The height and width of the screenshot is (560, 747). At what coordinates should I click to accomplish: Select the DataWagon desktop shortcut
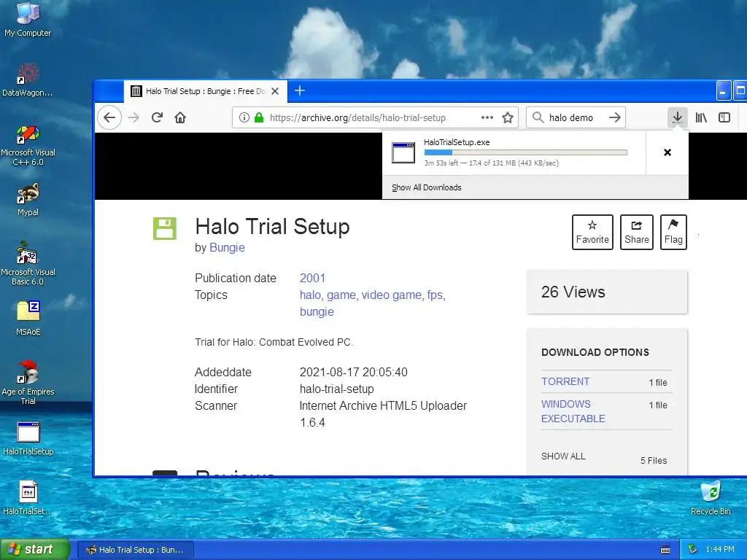[28, 80]
